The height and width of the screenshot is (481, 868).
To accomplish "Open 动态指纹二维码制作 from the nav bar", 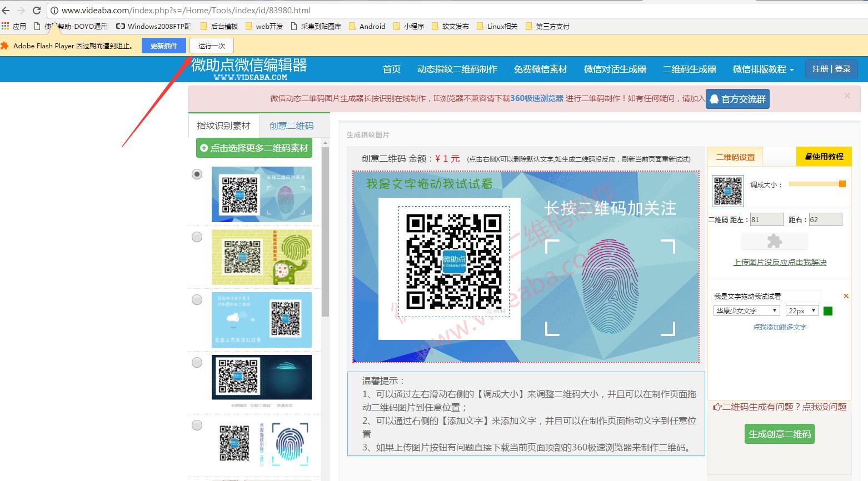I will 457,69.
